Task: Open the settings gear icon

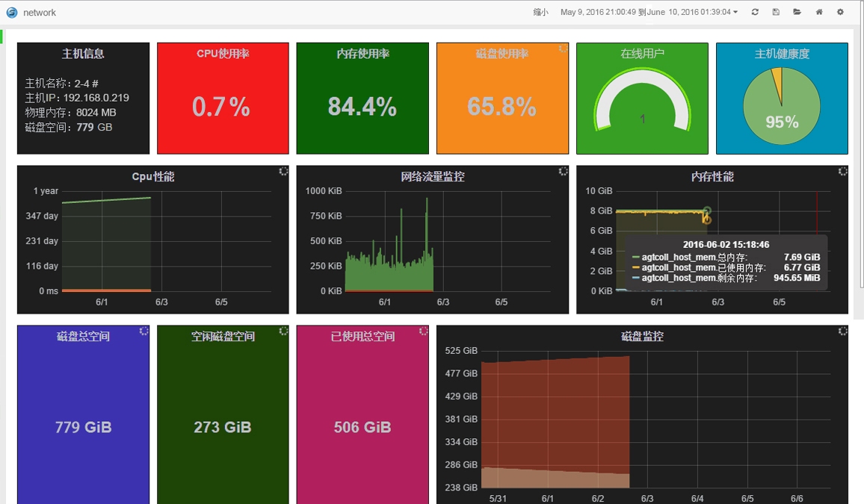Action: tap(840, 12)
